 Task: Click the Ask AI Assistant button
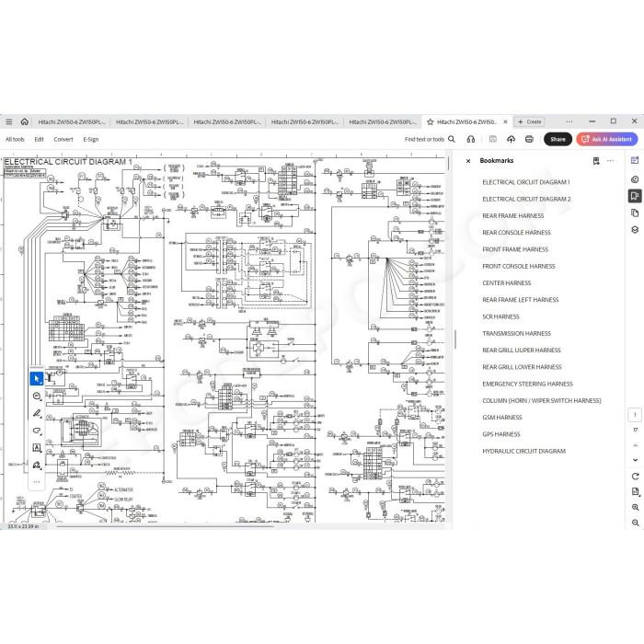(x=606, y=139)
